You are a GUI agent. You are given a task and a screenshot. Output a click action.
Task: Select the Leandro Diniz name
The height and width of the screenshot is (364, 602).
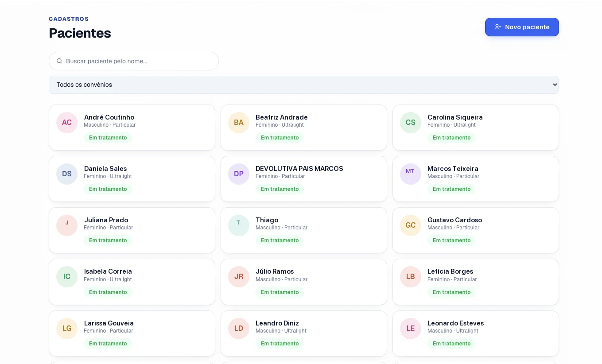coord(277,323)
